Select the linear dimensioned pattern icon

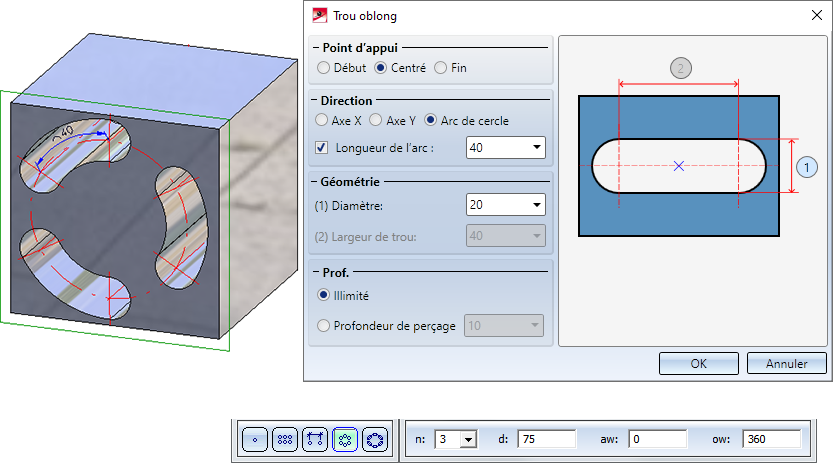(x=315, y=440)
